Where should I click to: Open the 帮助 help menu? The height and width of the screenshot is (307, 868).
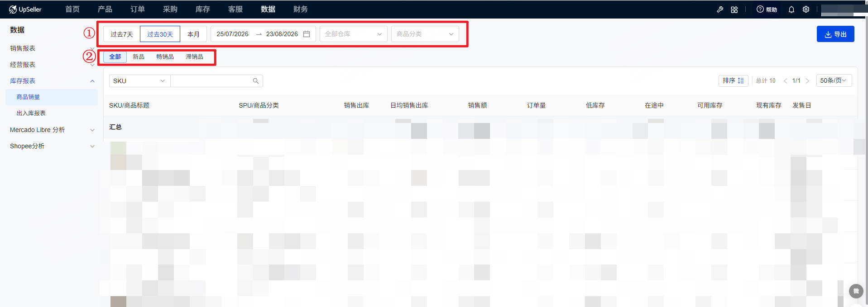[767, 9]
